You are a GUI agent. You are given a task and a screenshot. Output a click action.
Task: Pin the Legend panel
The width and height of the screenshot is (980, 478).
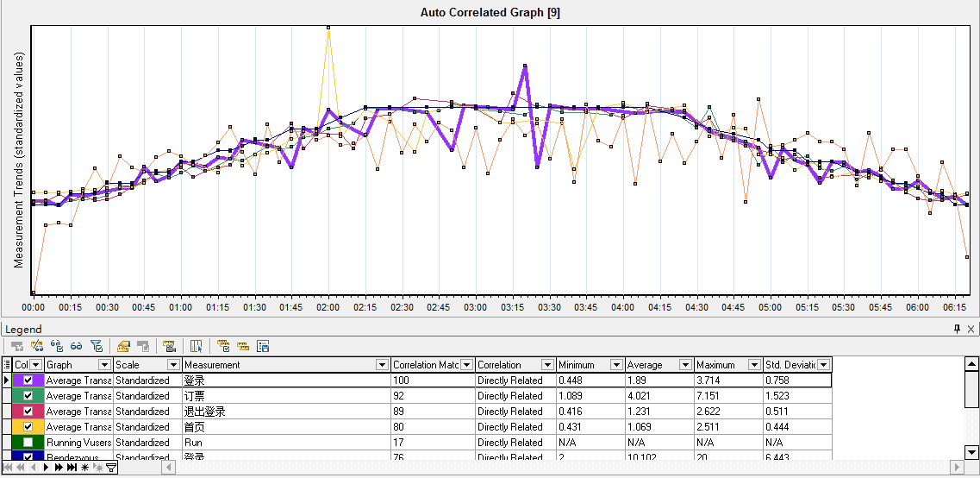tap(957, 329)
